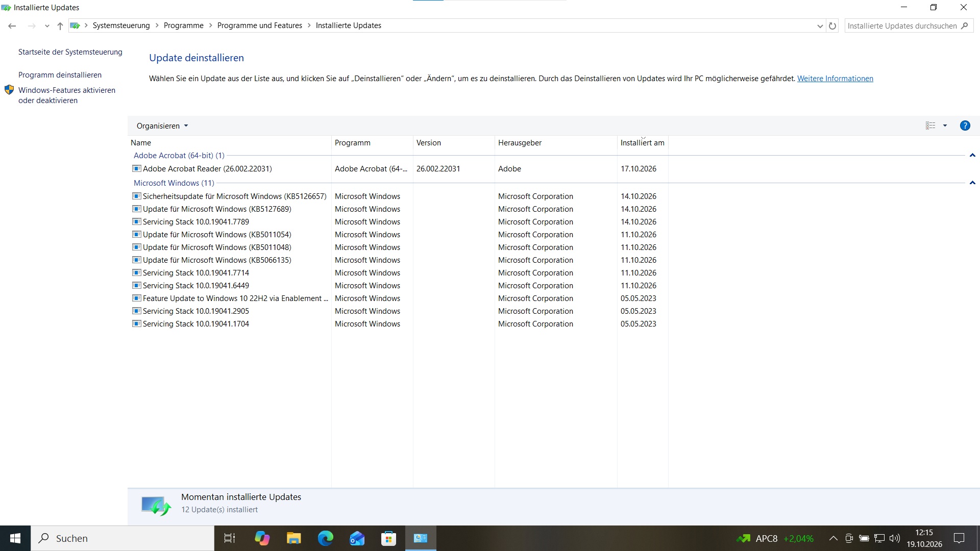Click the search magnifier in the search box
This screenshot has width=980, height=551.
(x=964, y=26)
